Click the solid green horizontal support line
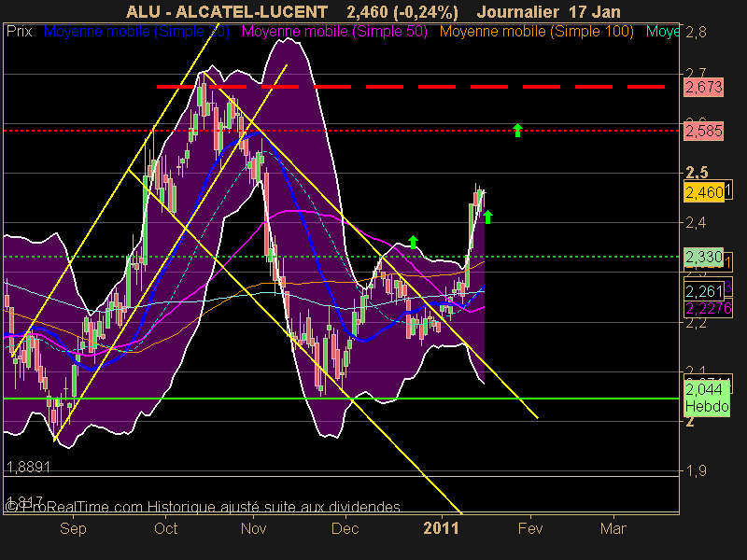Viewport: 747px width, 560px height. click(x=341, y=399)
